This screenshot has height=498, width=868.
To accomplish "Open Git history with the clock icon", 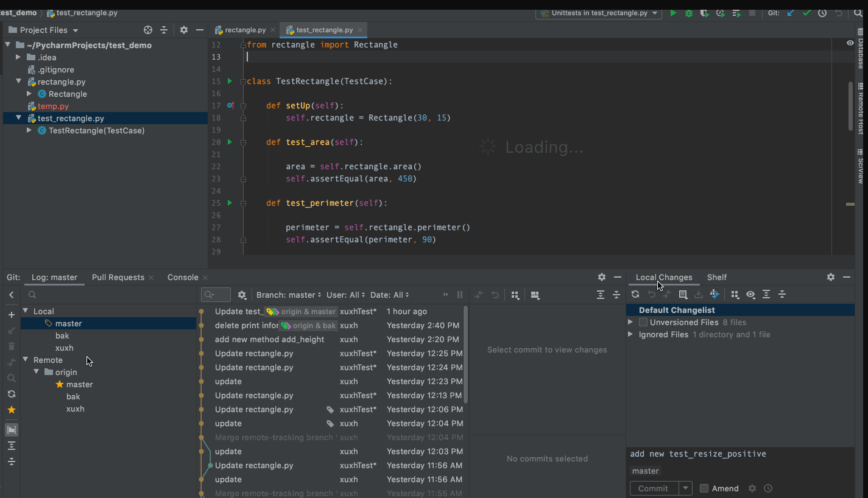I will coord(822,13).
